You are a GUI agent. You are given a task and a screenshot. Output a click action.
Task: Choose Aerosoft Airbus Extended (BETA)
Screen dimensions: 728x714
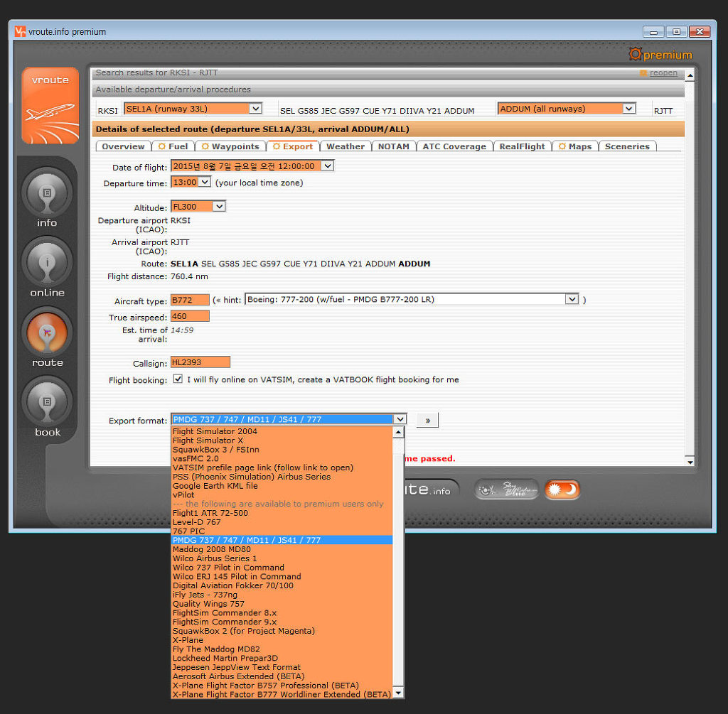tap(282, 676)
